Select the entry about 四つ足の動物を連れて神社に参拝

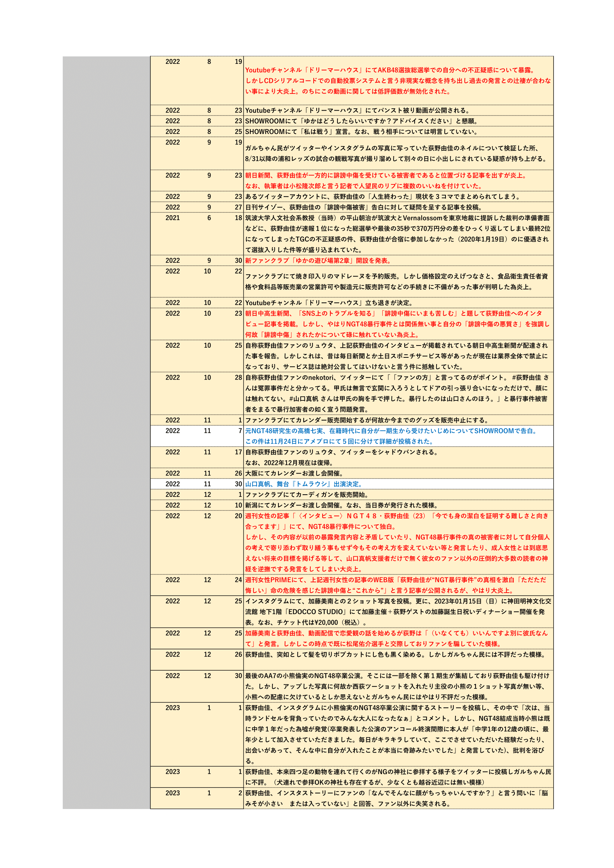click(398, 777)
